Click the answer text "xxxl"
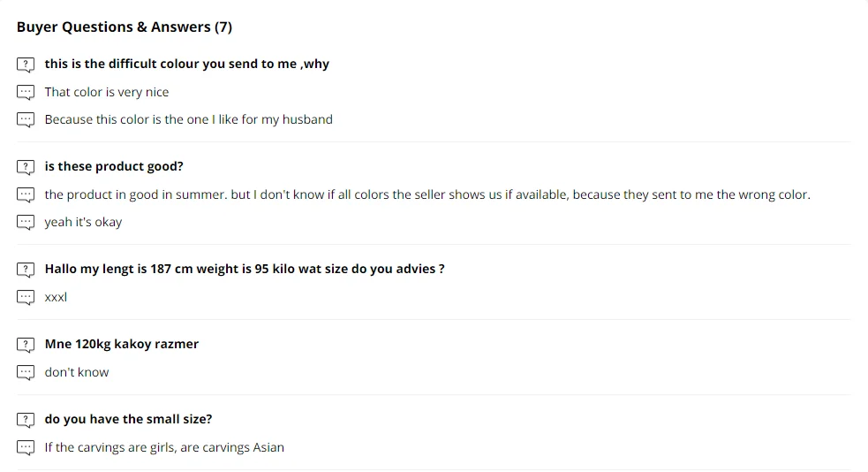 56,297
